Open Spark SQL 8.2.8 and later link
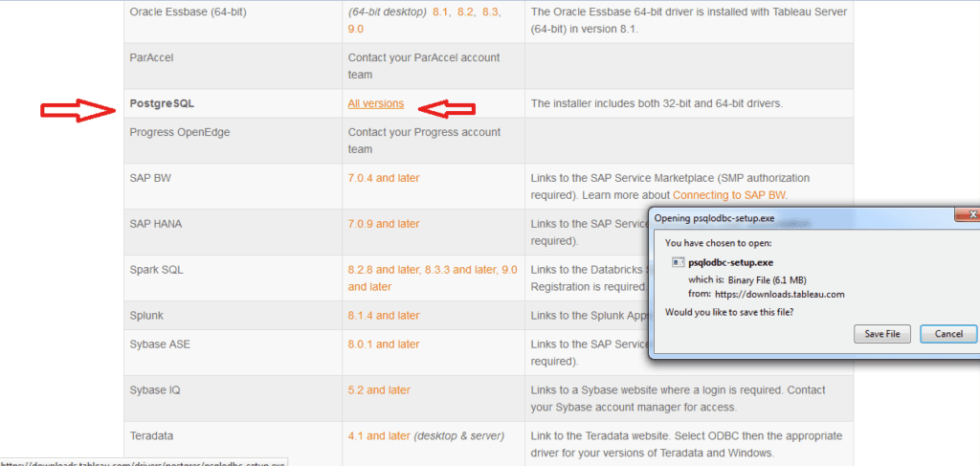The image size is (980, 466). (x=384, y=270)
